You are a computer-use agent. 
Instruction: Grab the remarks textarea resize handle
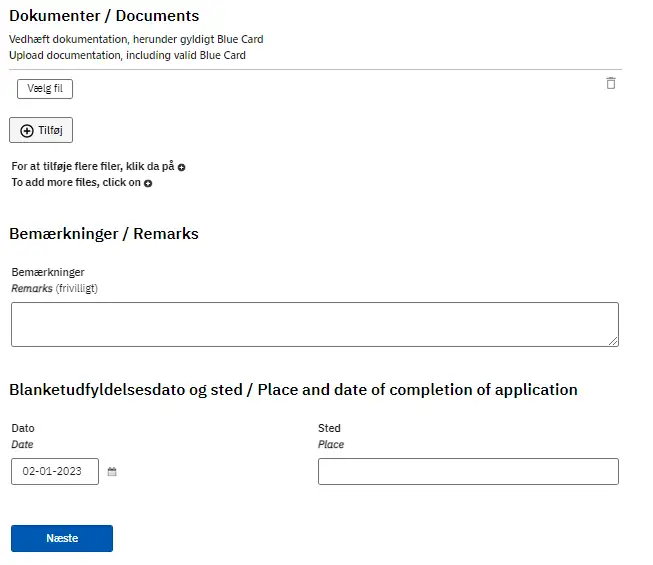click(x=613, y=341)
